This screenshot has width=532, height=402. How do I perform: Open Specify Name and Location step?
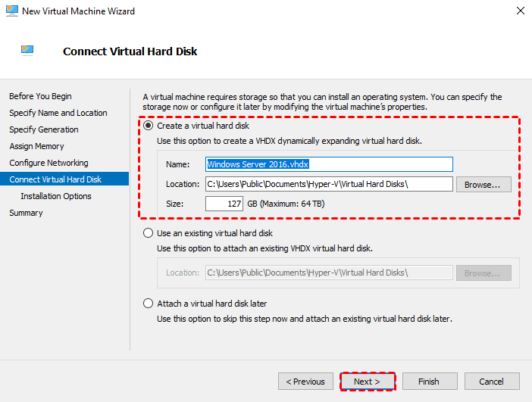(x=58, y=113)
